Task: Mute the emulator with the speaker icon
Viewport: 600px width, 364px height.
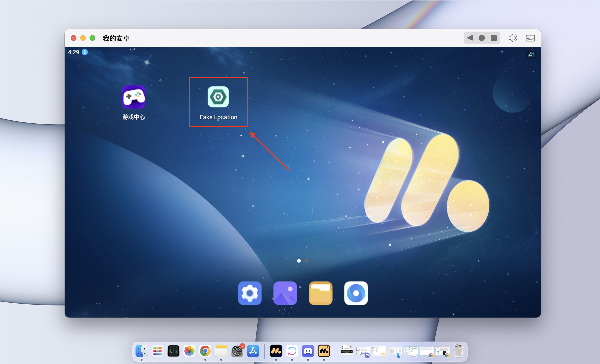Action: [513, 38]
